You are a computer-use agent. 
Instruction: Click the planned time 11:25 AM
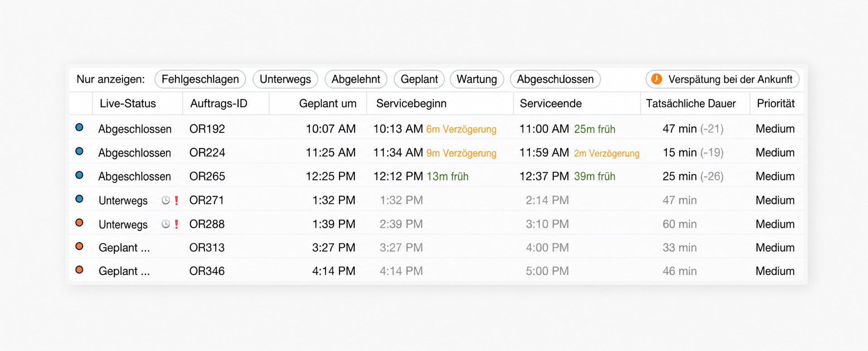pos(331,152)
